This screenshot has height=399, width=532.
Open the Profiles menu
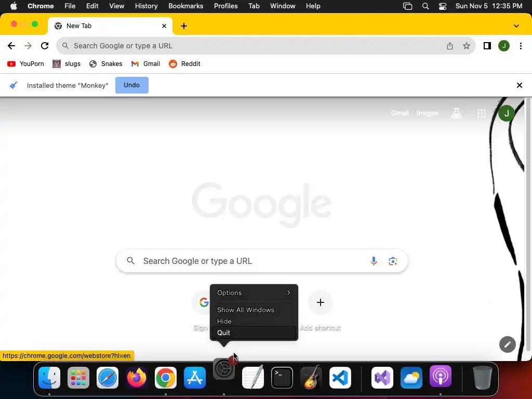coord(225,6)
